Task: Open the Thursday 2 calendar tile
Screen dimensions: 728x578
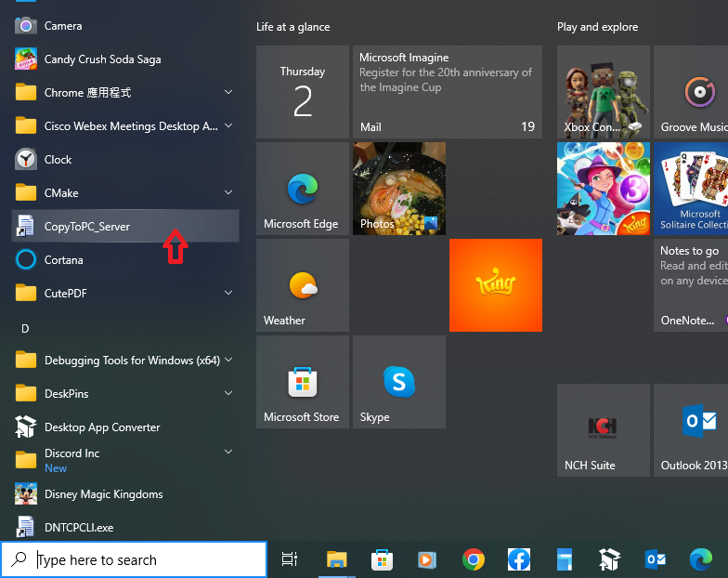Action: tap(303, 92)
